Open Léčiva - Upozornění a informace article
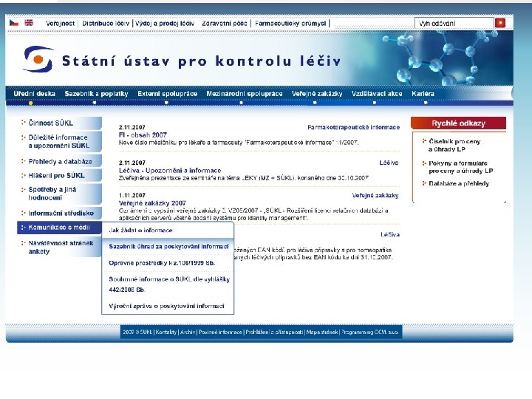 [170, 171]
